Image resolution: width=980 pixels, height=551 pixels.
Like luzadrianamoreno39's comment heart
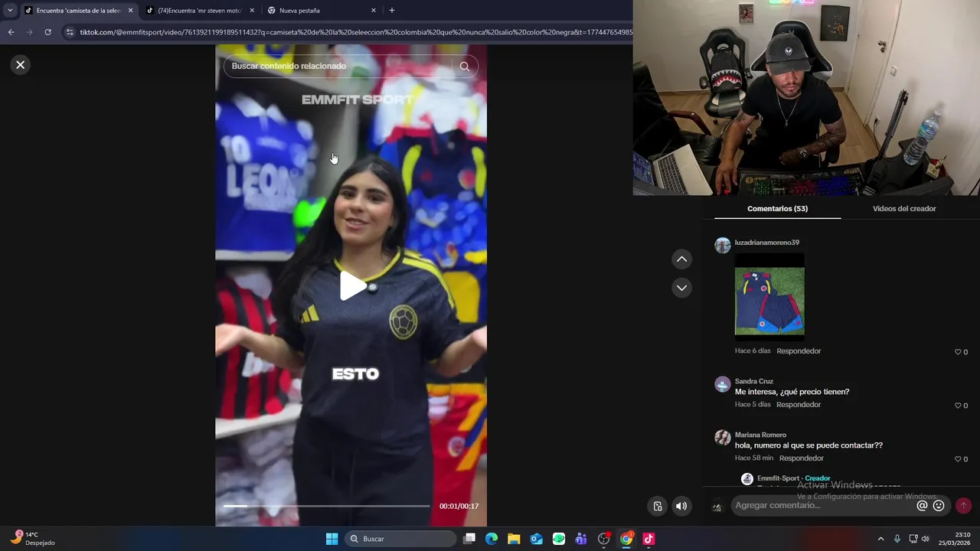pos(958,352)
